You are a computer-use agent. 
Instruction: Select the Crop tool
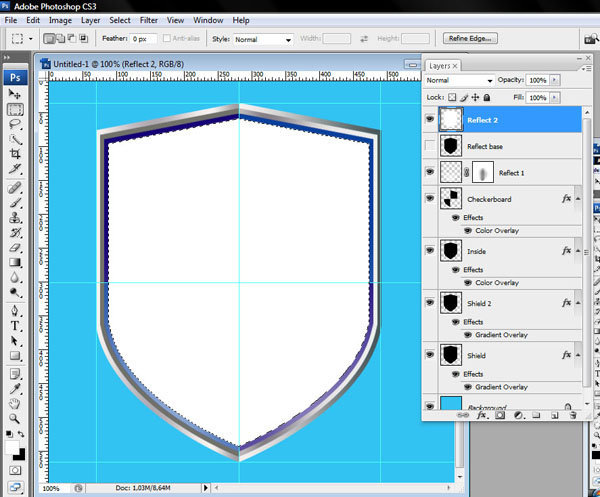(x=15, y=154)
